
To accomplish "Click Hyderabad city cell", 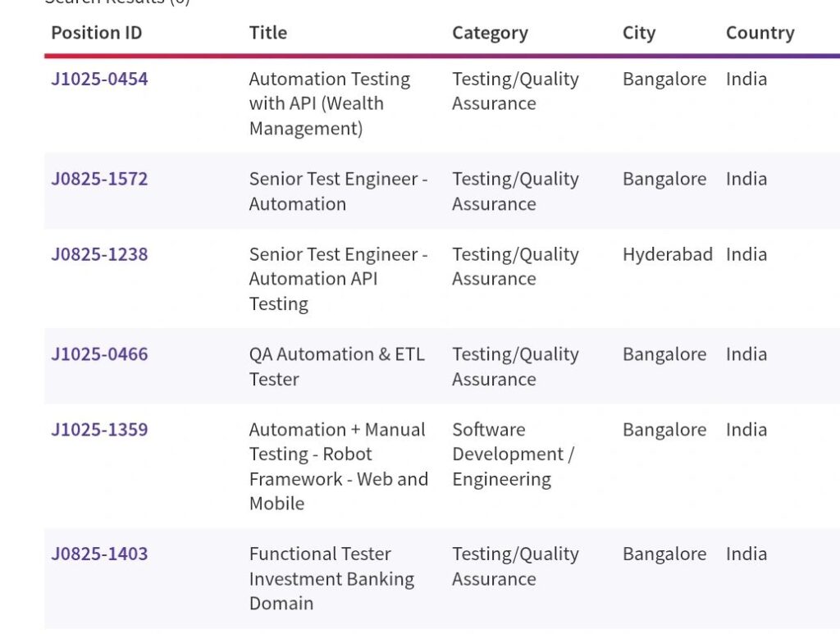I will 667,254.
